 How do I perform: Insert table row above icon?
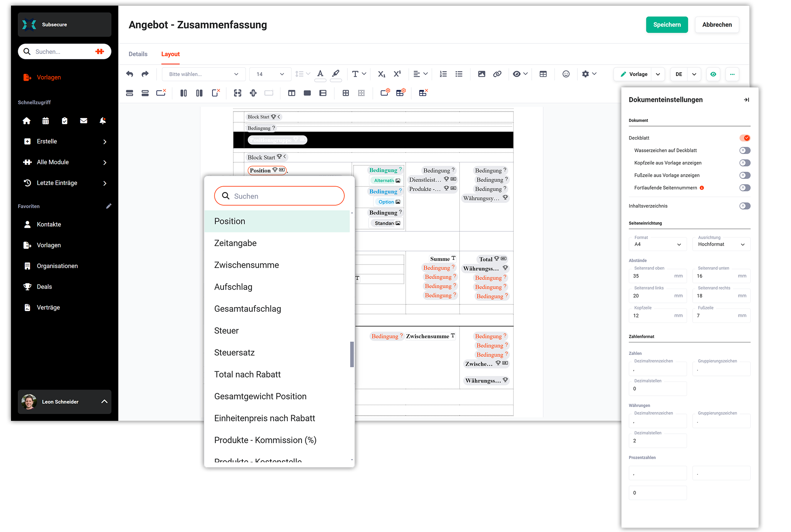pyautogui.click(x=129, y=93)
